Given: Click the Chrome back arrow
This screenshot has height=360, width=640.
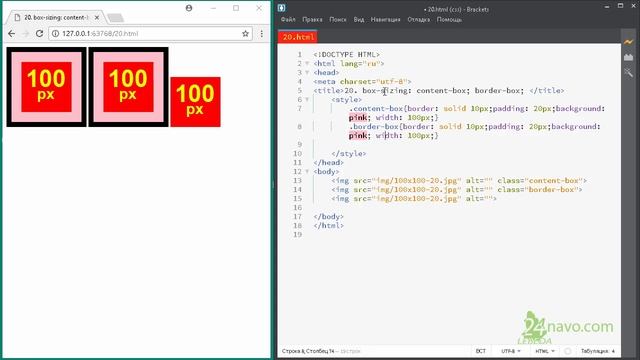Looking at the screenshot, I should (x=11, y=33).
